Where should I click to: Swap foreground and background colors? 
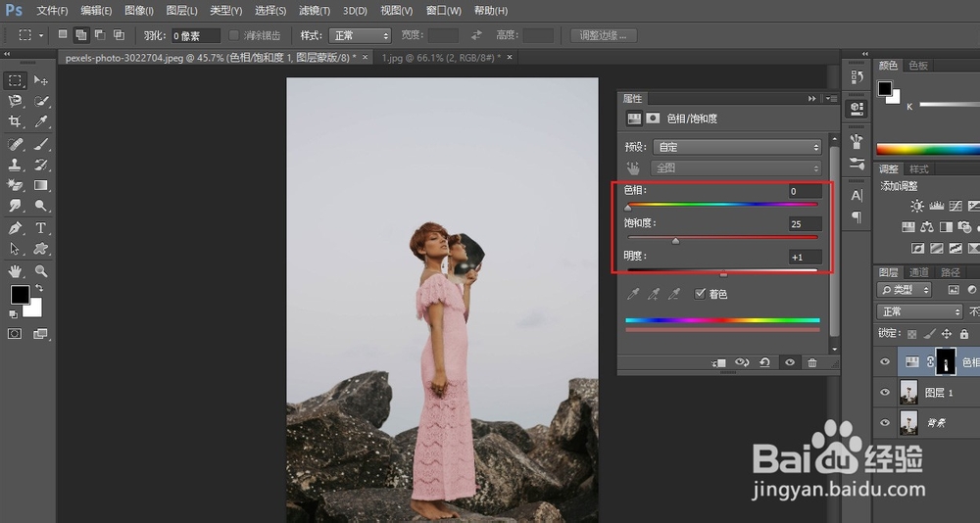[39, 288]
